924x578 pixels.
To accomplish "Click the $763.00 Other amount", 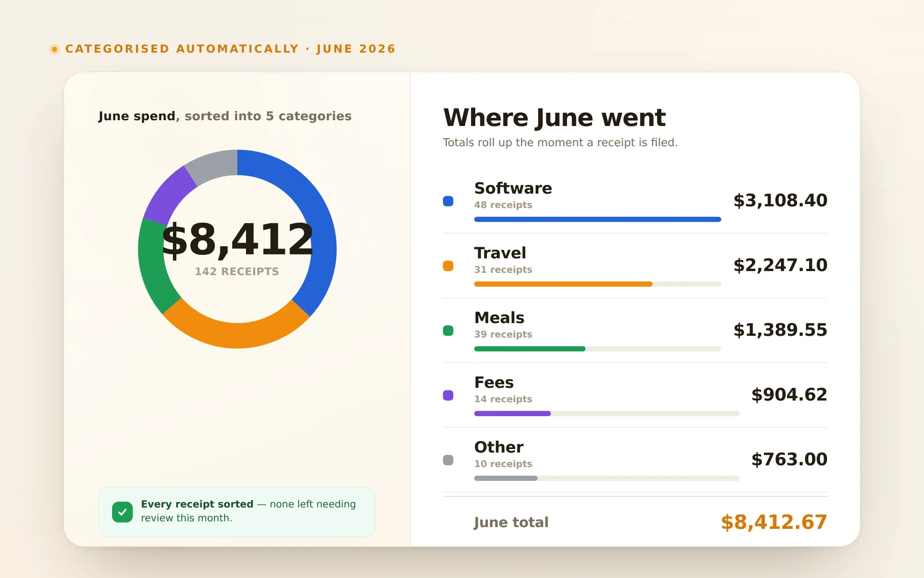I will tap(789, 460).
